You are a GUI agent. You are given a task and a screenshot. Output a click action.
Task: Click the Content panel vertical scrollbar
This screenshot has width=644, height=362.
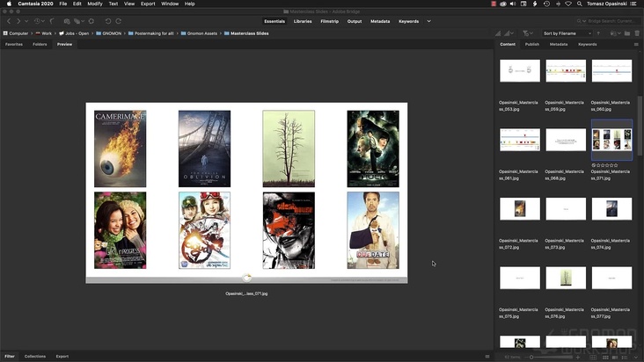[639, 125]
